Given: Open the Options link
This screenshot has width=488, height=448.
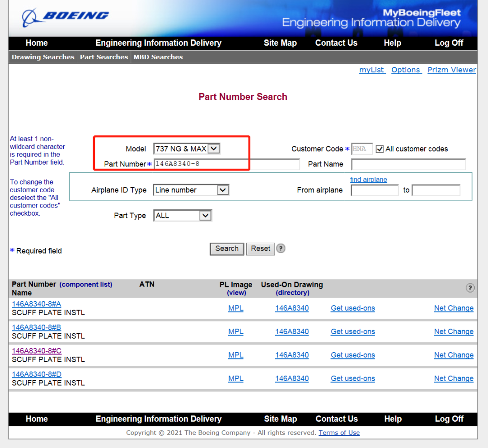Looking at the screenshot, I should 407,70.
